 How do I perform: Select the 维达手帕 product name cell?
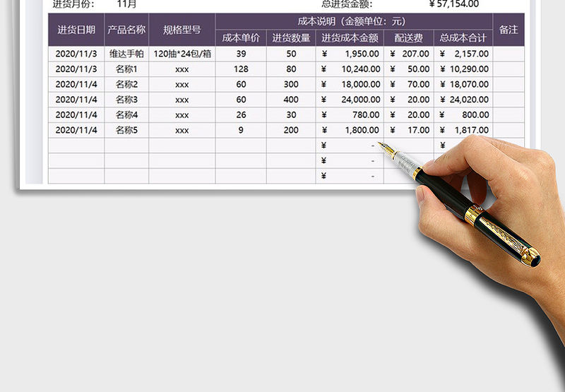click(126, 54)
